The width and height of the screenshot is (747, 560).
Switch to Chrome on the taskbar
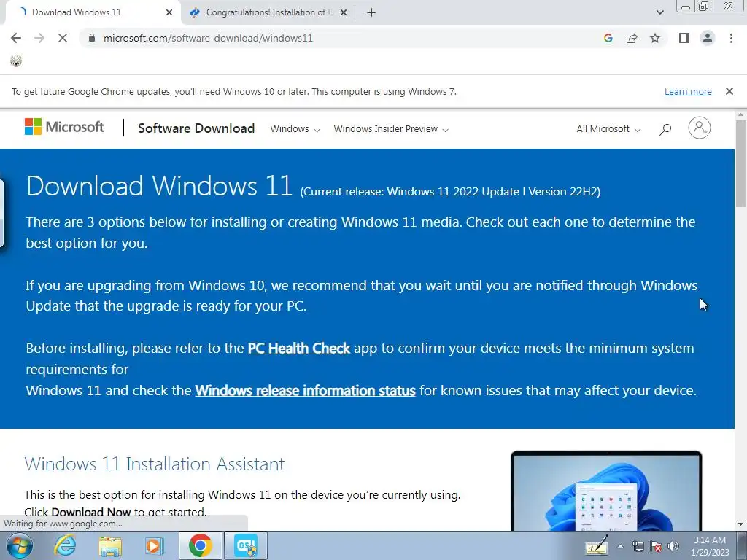coord(200,545)
